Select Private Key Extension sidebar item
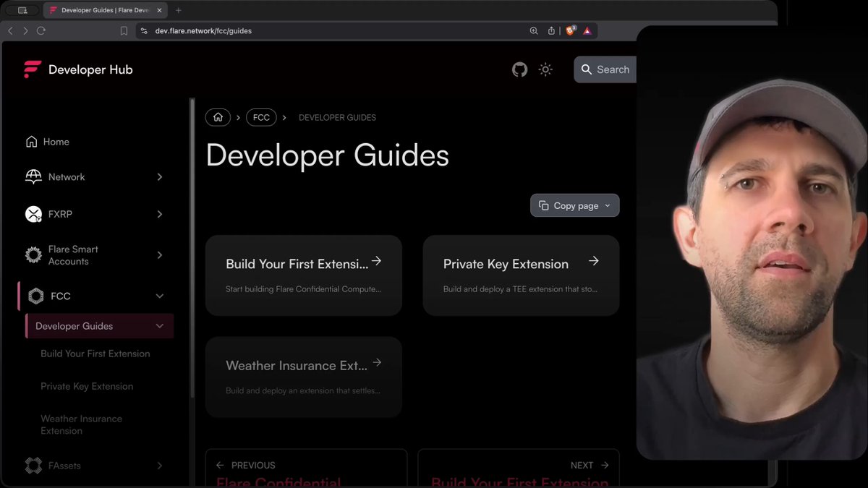Screen dimensions: 868x488 [x=87, y=386]
